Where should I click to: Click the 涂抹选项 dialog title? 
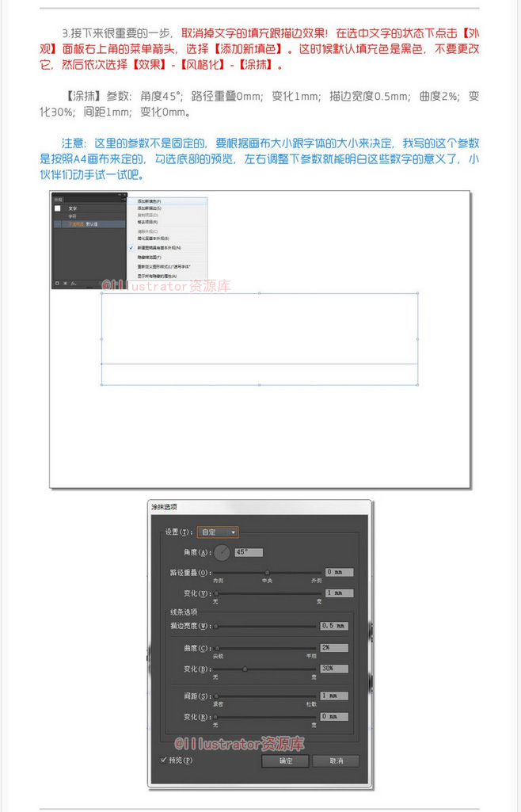[x=164, y=507]
